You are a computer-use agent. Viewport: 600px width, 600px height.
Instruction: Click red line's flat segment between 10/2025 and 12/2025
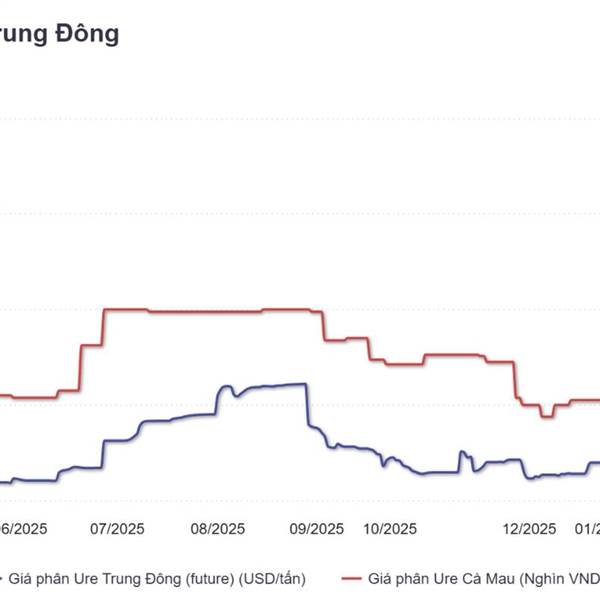pos(453,354)
